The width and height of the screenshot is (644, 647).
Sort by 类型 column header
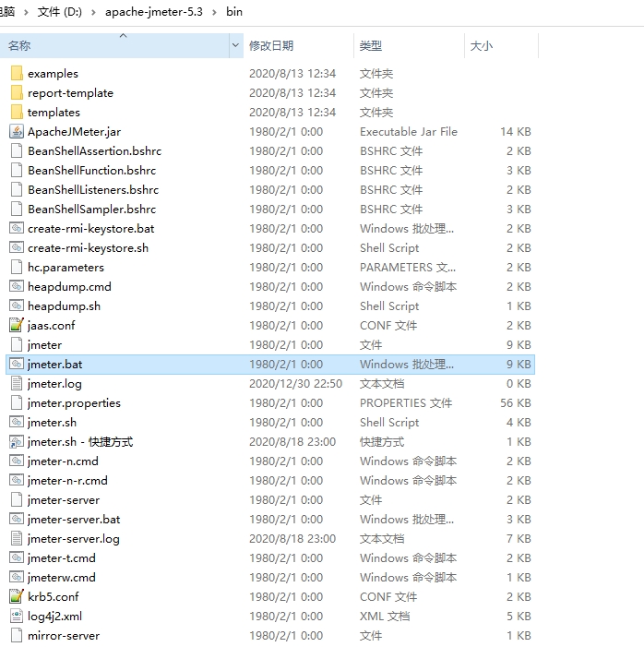410,45
